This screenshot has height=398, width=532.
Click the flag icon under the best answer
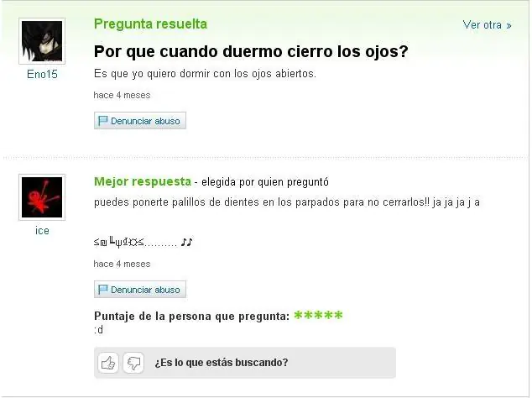click(x=102, y=290)
